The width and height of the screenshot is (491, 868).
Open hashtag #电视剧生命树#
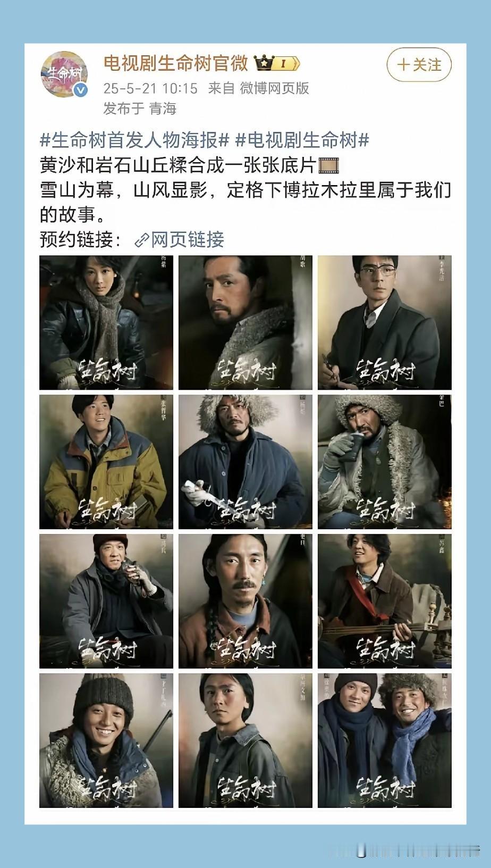point(302,140)
